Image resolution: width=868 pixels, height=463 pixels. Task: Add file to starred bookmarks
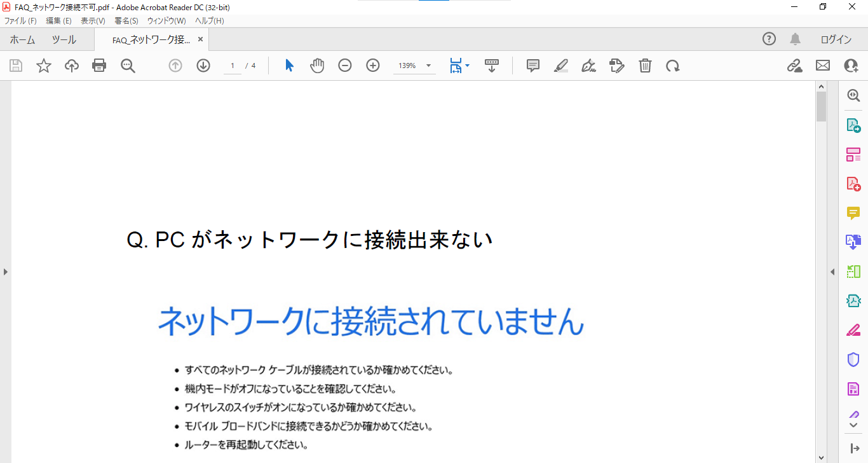(x=44, y=66)
